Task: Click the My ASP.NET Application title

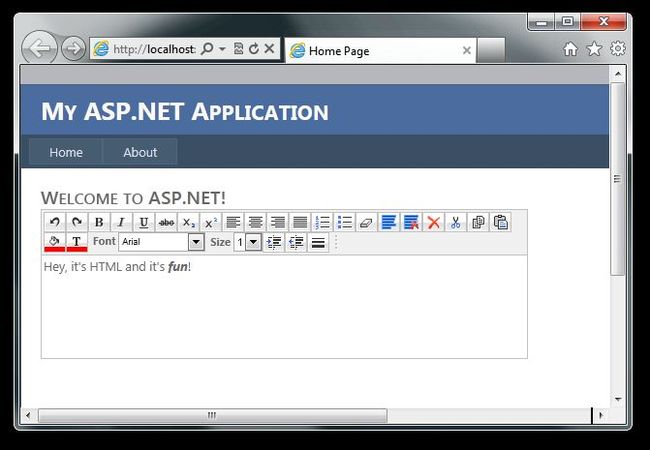Action: point(185,112)
